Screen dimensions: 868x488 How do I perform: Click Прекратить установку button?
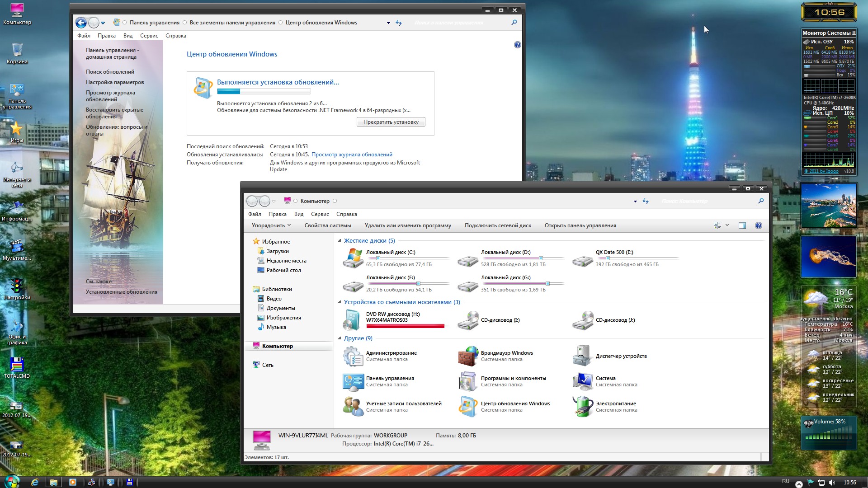[x=391, y=122]
